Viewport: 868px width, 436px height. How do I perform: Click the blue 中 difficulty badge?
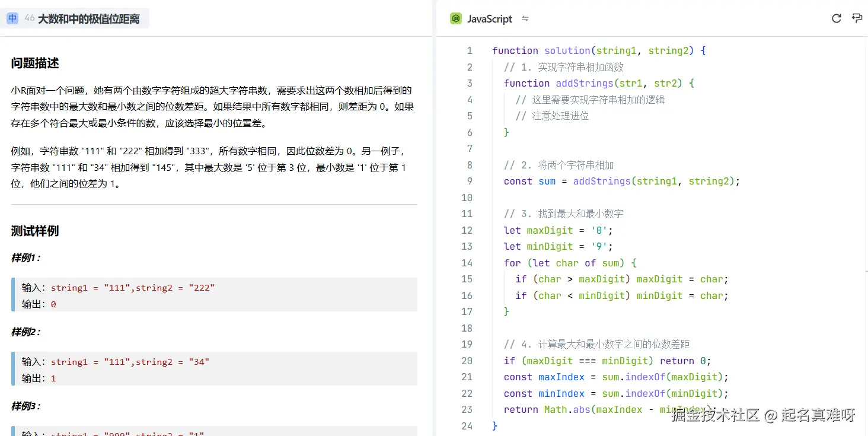[12, 19]
